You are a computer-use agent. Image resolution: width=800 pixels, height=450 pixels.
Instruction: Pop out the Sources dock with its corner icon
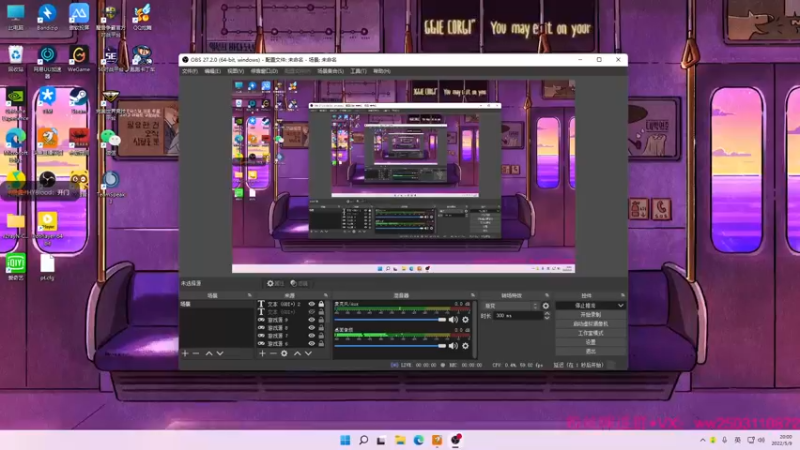pos(326,295)
